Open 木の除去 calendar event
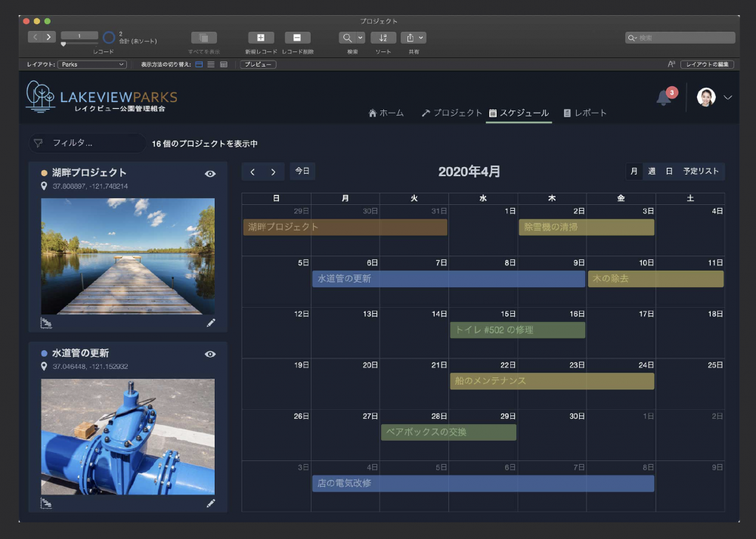 tap(655, 279)
